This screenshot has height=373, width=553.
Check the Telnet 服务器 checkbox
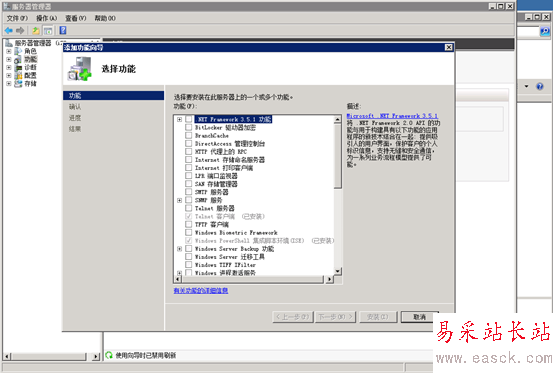[x=189, y=208]
